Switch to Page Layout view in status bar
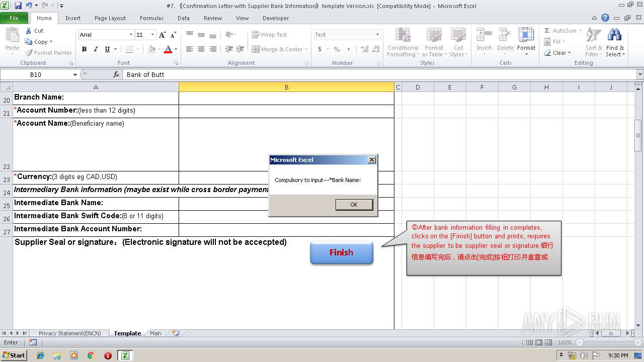The height and width of the screenshot is (362, 644). (x=539, y=342)
